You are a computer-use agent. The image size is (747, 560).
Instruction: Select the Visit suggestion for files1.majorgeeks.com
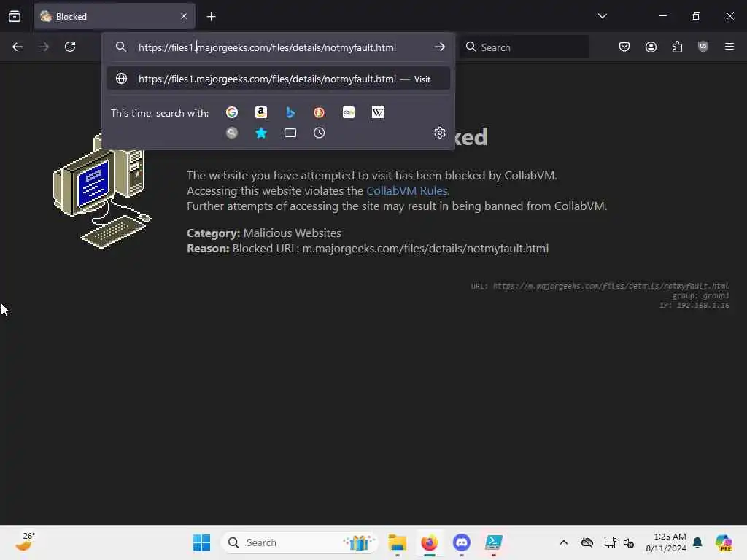[278, 79]
